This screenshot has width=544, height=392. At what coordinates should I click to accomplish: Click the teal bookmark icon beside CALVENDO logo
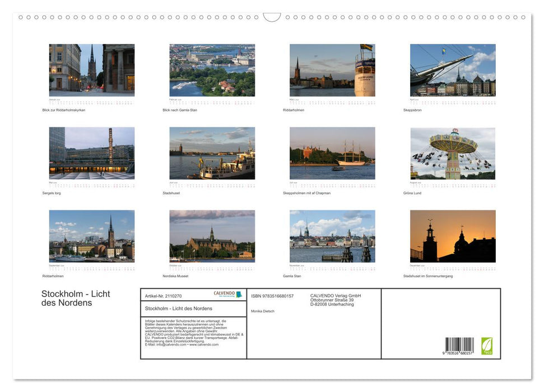(x=239, y=293)
